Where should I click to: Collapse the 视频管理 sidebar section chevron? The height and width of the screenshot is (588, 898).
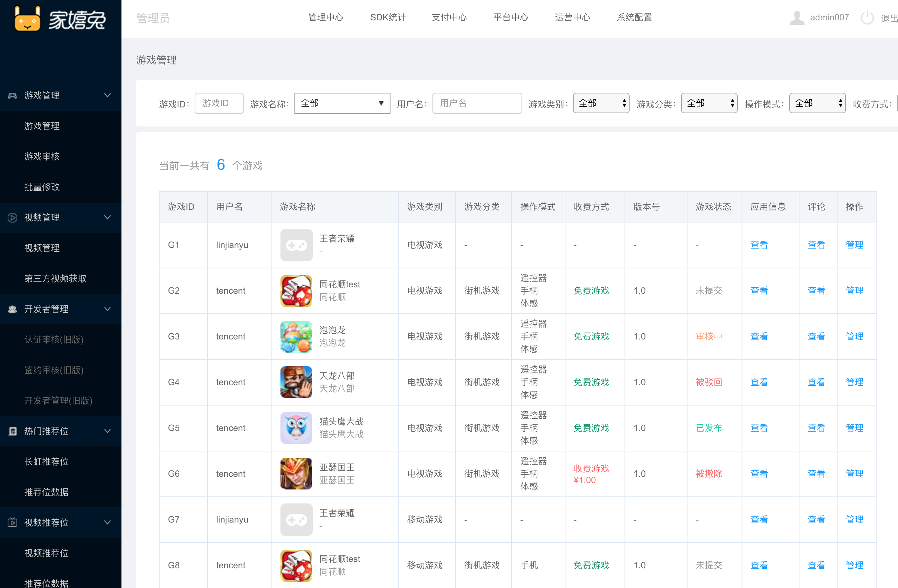point(107,218)
